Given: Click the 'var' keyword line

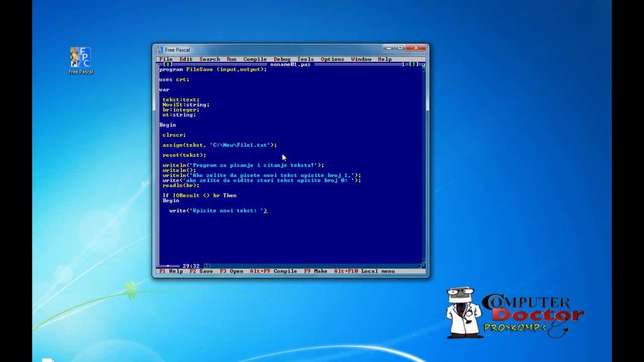Looking at the screenshot, I should [164, 89].
